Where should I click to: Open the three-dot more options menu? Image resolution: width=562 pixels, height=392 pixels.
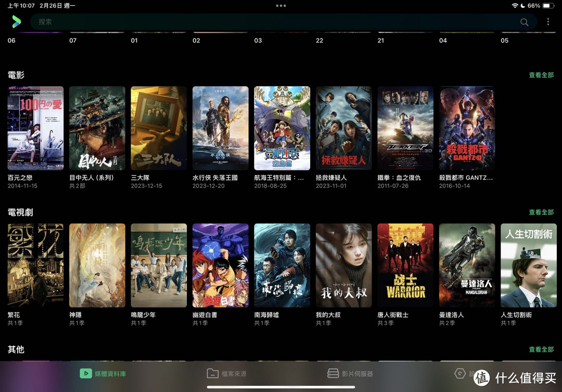548,22
